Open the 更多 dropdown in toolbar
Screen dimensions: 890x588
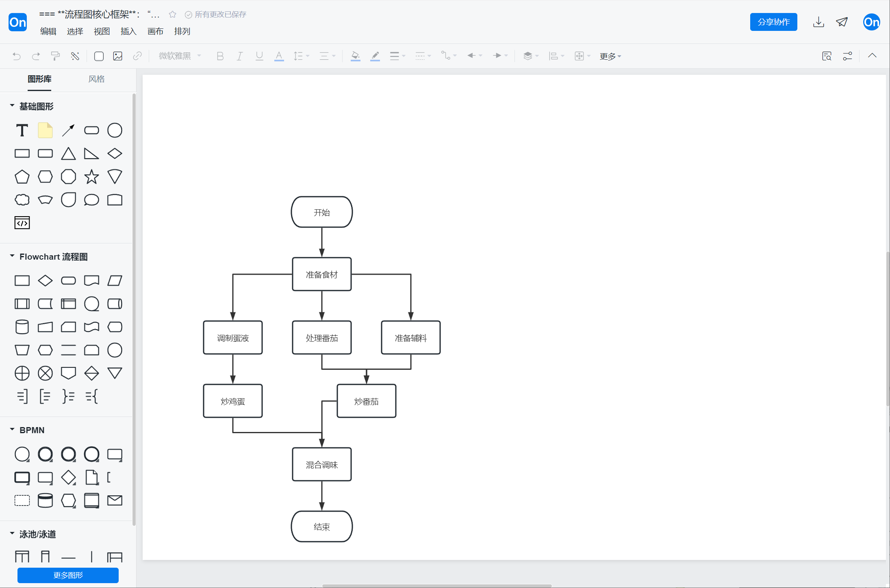[610, 56]
